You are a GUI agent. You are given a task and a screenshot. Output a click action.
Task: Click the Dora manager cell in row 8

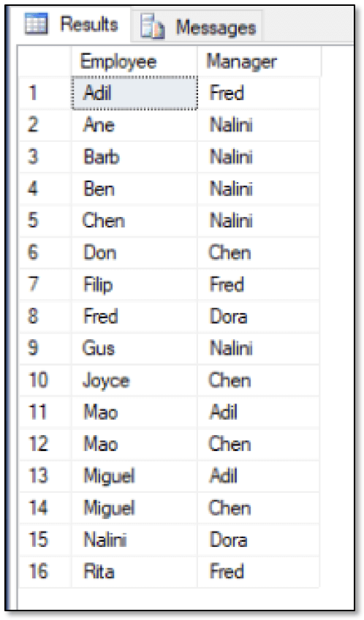pos(258,317)
